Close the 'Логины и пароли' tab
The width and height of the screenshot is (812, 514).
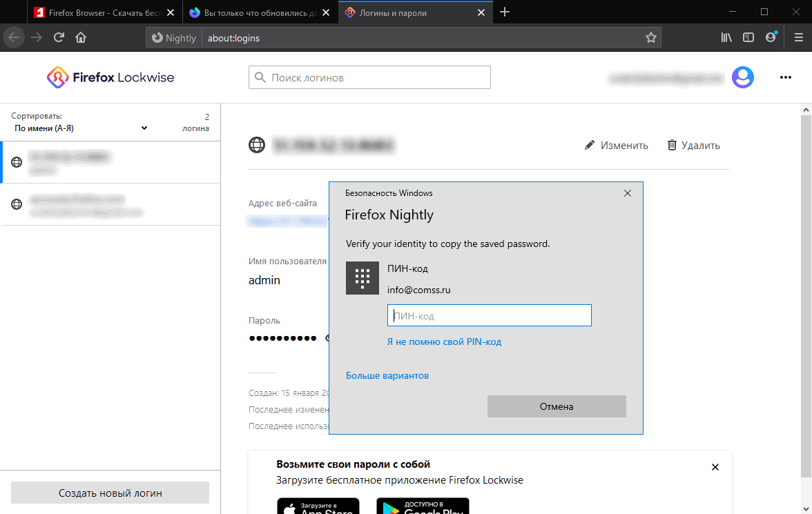[481, 12]
